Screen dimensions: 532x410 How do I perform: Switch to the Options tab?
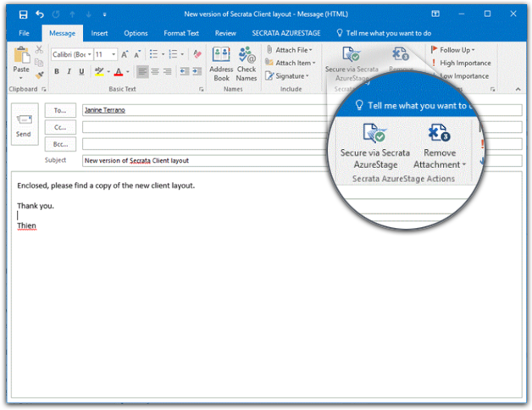pos(136,33)
